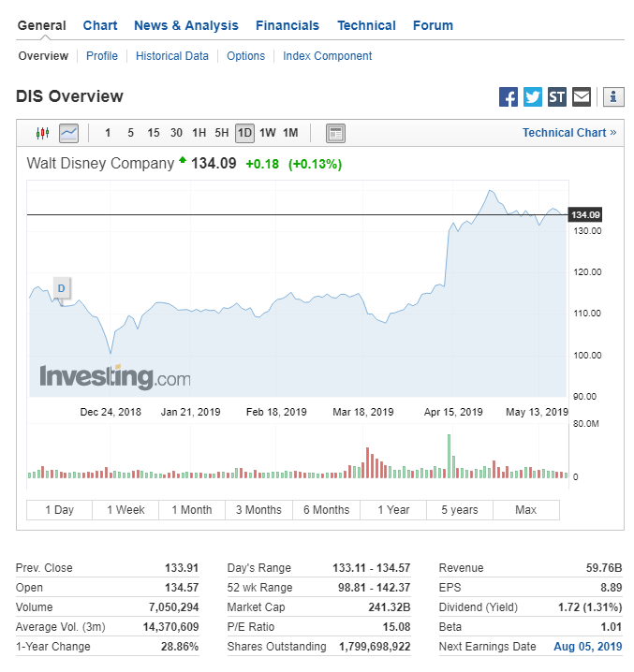Open the news overlay chart icon
The height and width of the screenshot is (672, 634).
(335, 133)
